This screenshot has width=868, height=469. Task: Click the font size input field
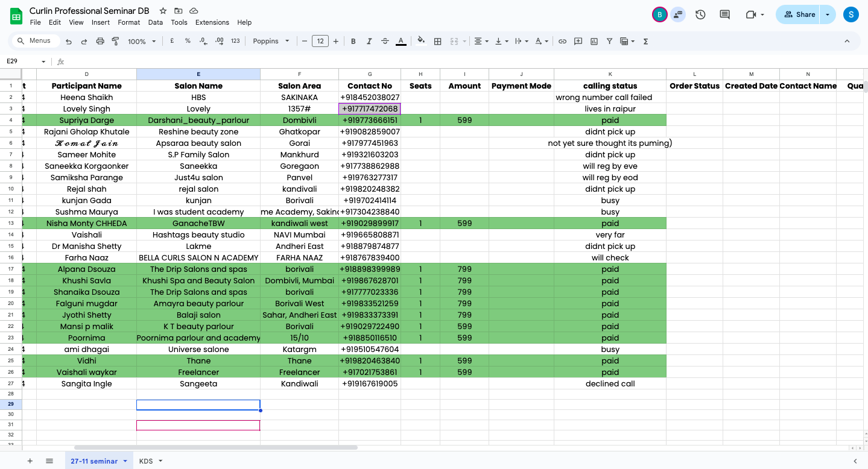320,42
